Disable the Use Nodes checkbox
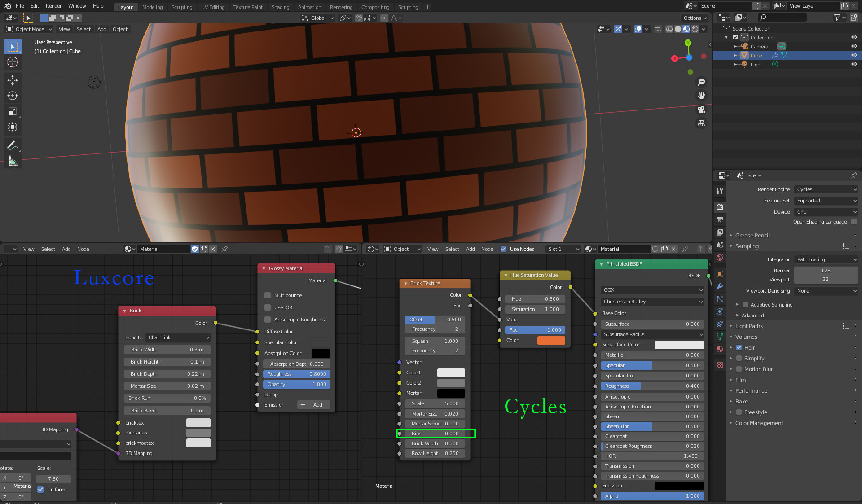 [503, 249]
